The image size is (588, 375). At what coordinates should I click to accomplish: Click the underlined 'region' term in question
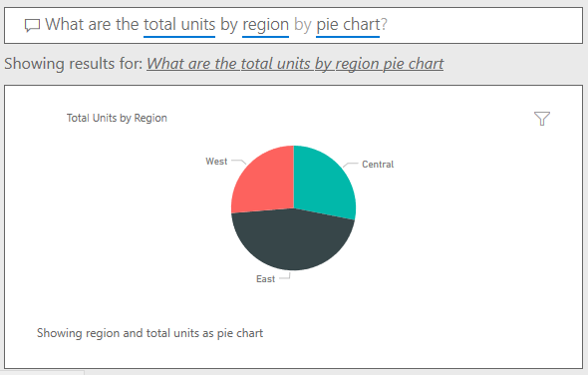tap(265, 25)
